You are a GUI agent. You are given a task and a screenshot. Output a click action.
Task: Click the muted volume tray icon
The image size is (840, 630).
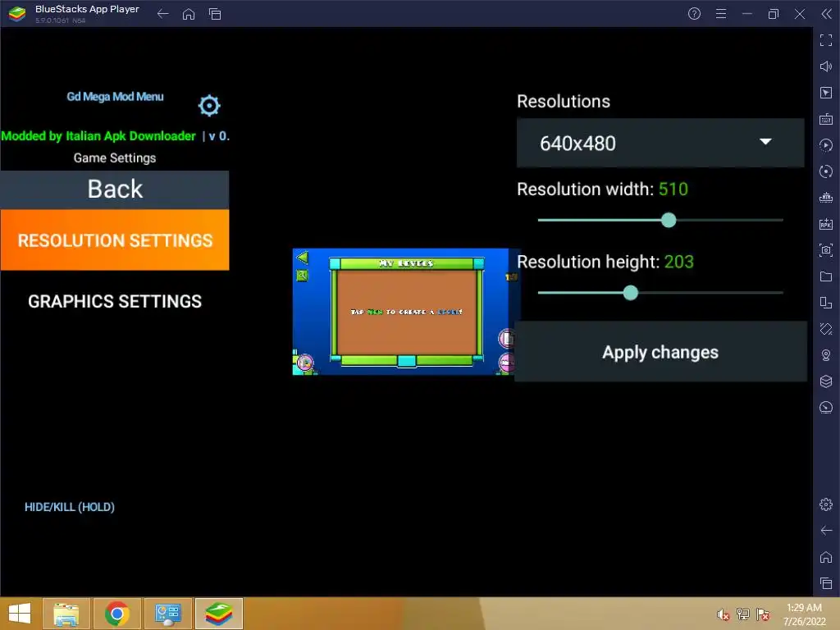point(724,614)
